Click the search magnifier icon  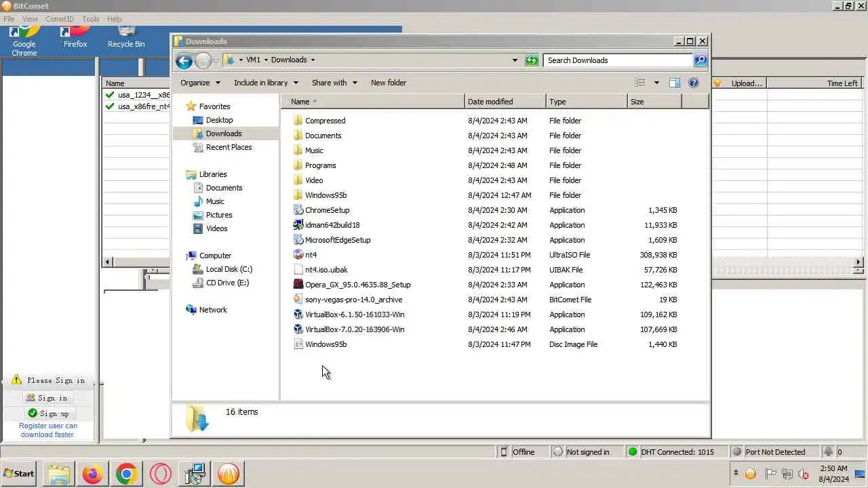tap(701, 60)
